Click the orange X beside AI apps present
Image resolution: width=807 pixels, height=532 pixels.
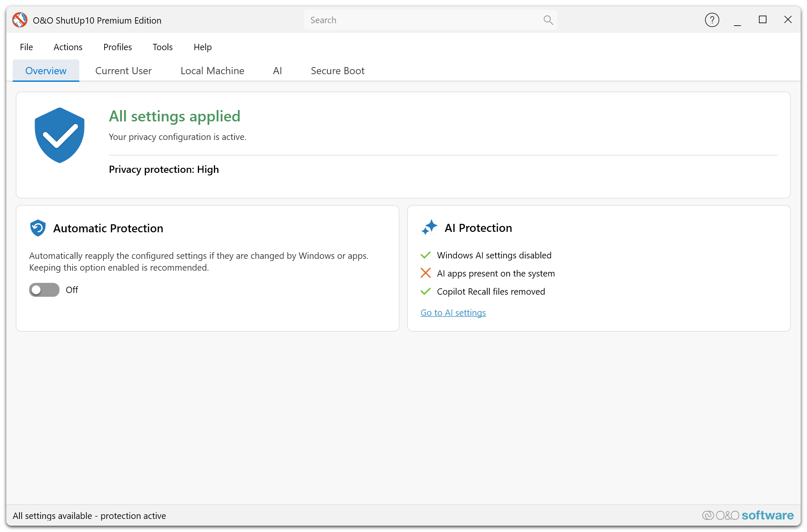click(426, 273)
